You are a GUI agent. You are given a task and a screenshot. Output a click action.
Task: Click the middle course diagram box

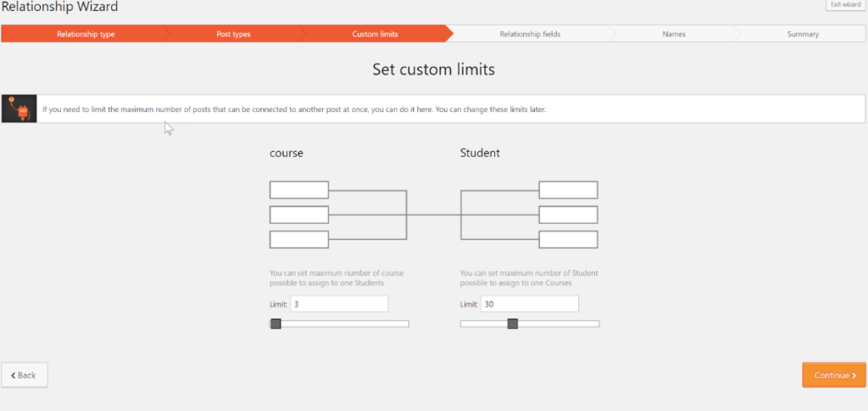tap(298, 214)
